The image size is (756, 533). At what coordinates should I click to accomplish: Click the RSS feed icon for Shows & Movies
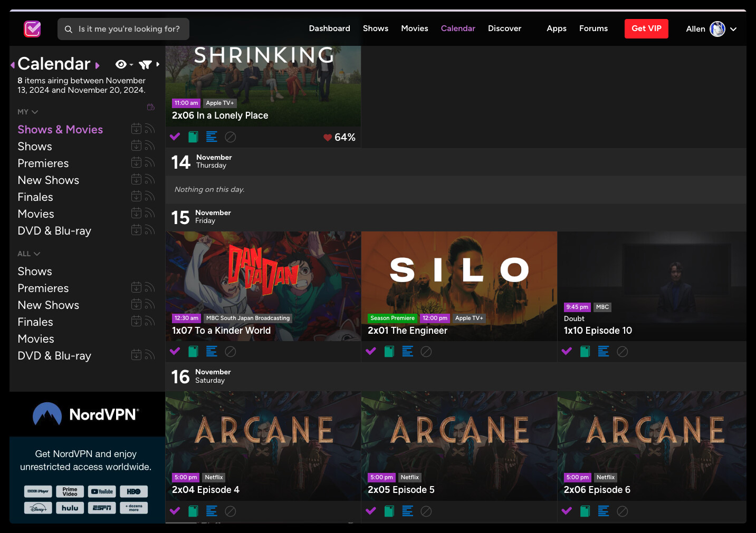[x=150, y=129]
